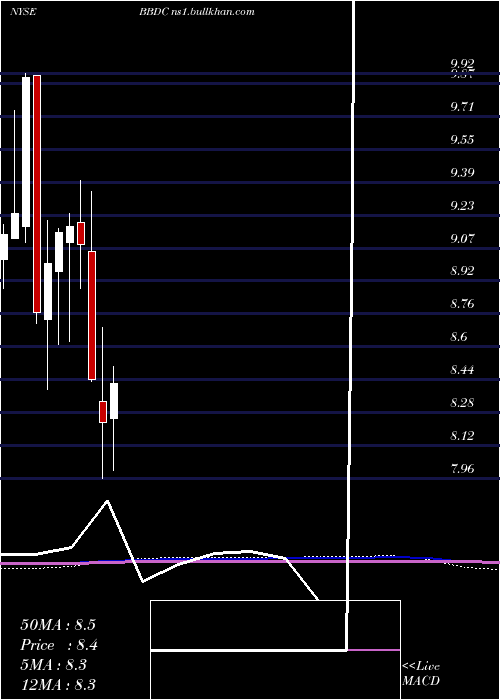Screen dimensions: 500x700
Task: Select the long red candle falling to 8.44
Action: point(92,315)
